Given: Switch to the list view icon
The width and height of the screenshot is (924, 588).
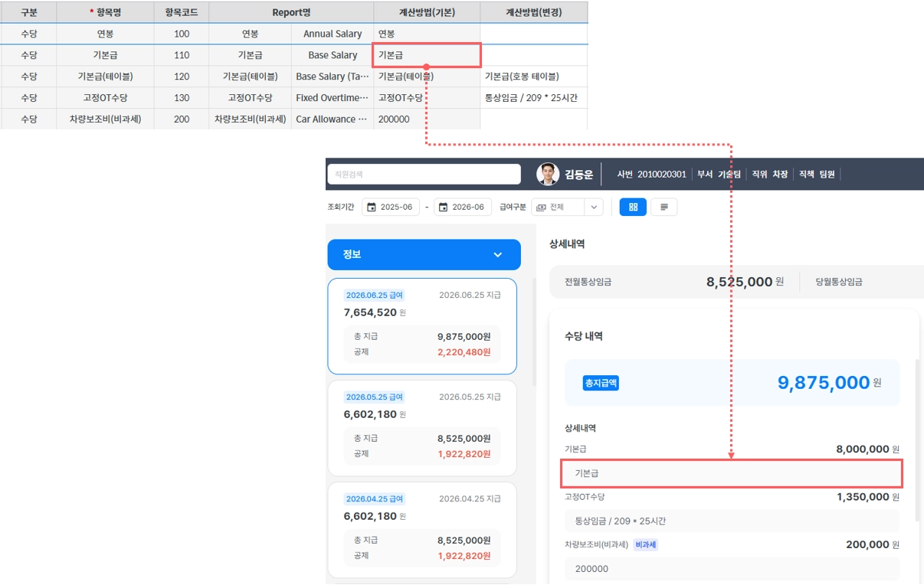Looking at the screenshot, I should click(x=664, y=207).
